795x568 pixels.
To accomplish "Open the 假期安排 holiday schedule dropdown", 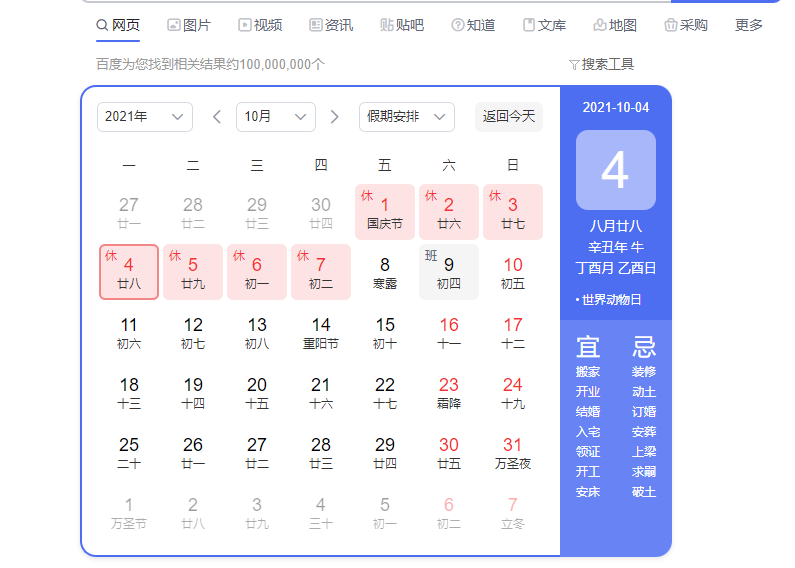I will click(407, 117).
